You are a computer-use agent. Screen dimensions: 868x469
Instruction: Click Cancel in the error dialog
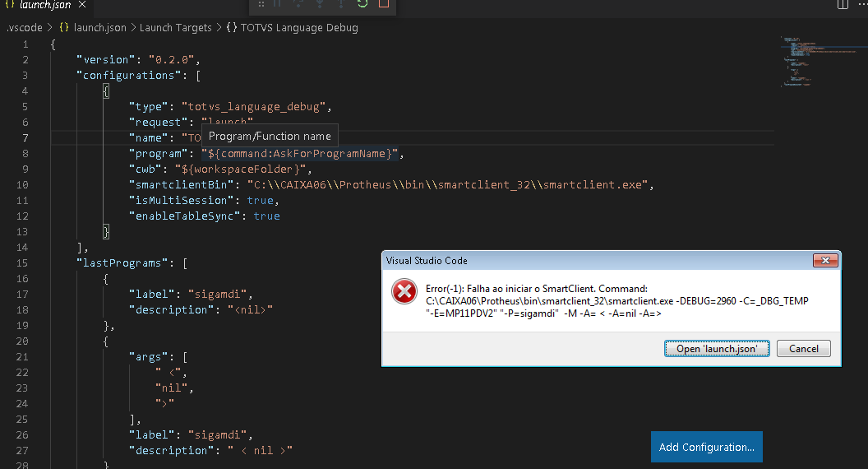[x=804, y=349]
